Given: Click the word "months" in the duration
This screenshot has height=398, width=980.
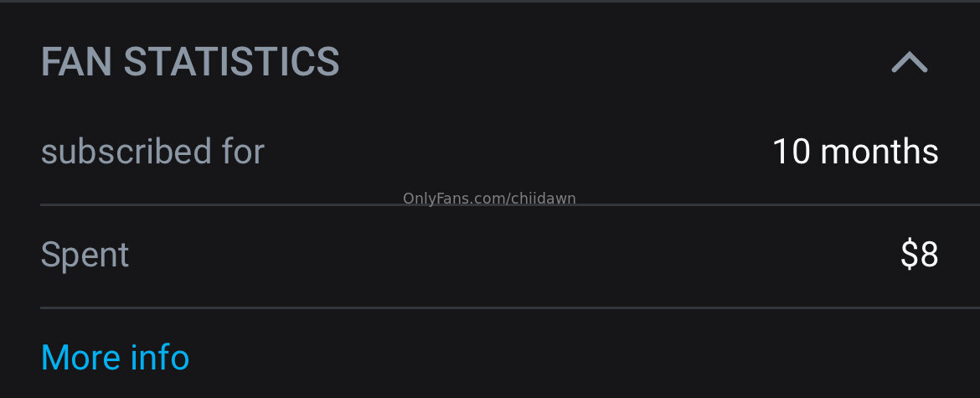Looking at the screenshot, I should tap(879, 152).
